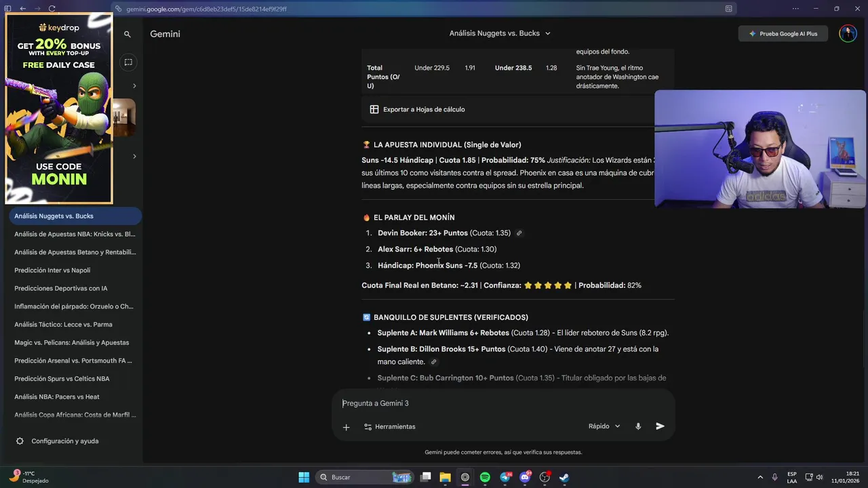This screenshot has width=868, height=488.
Task: Expand the upper sidebar chevron arrow
Action: pos(134,86)
